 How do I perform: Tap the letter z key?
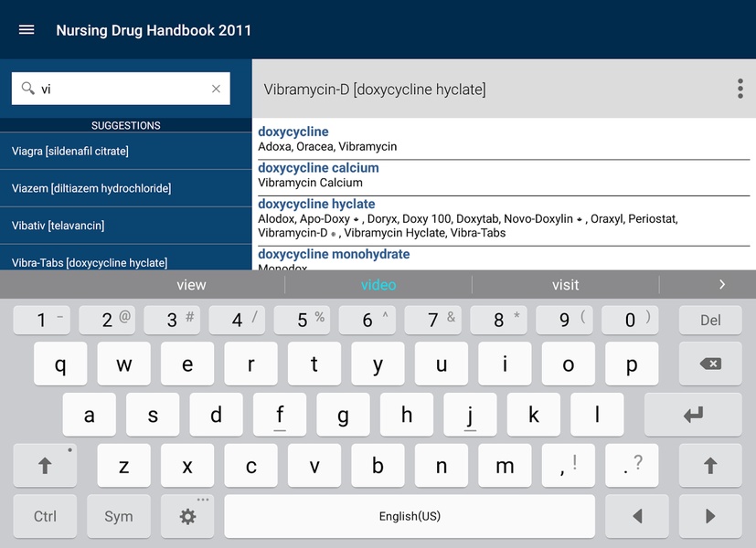pyautogui.click(x=124, y=466)
